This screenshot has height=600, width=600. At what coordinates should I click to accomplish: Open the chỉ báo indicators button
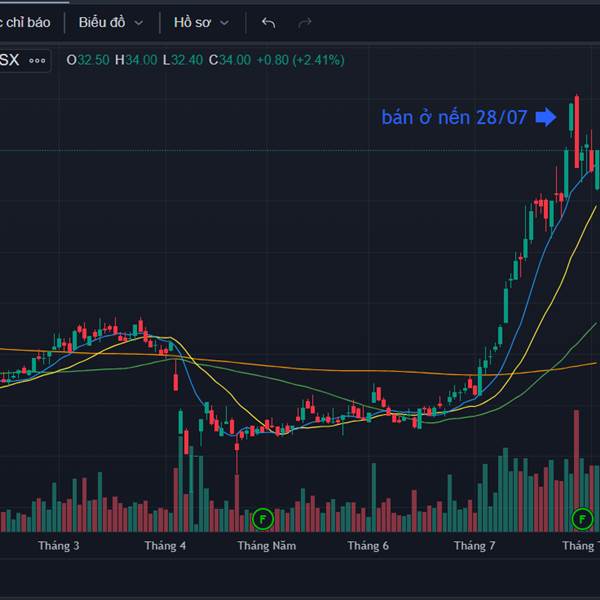25,23
